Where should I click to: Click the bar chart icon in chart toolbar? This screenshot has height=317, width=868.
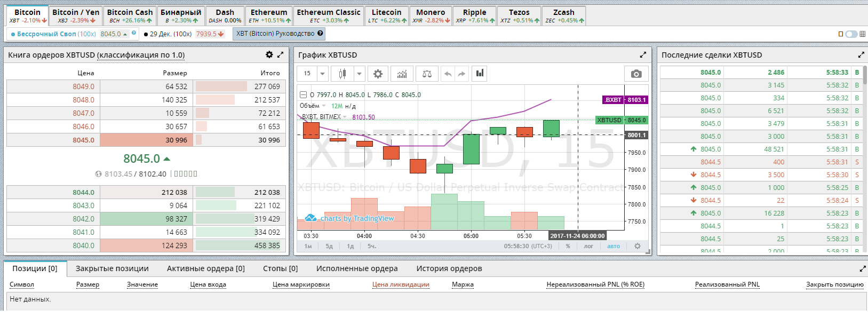[480, 73]
